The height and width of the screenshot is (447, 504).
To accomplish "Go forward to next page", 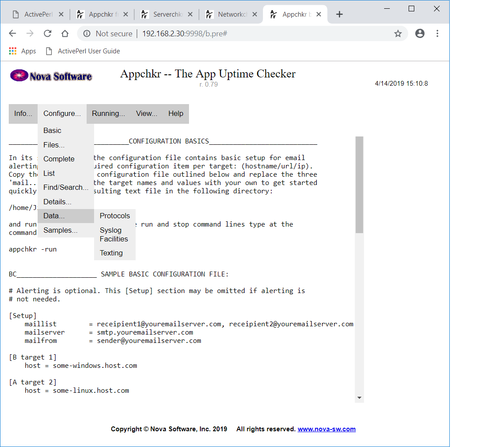I will (30, 33).
